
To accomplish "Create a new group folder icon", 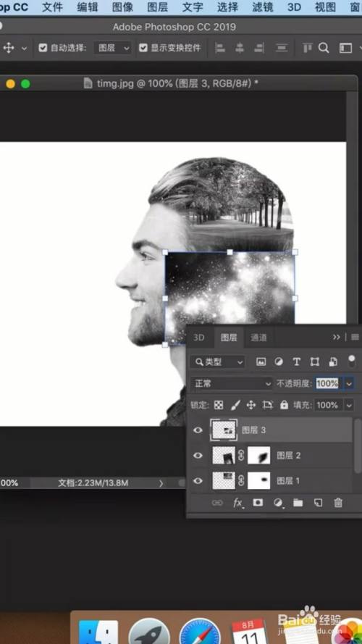I will click(298, 503).
